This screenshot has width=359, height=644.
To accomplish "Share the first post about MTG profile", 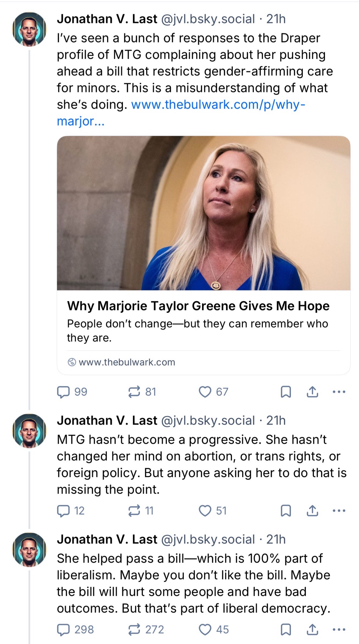I will 312,392.
